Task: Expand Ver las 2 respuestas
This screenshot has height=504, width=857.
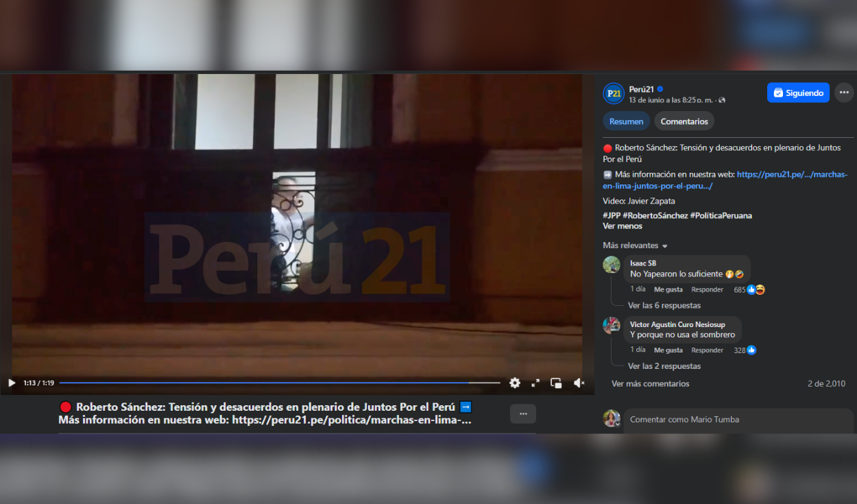Action: point(664,366)
